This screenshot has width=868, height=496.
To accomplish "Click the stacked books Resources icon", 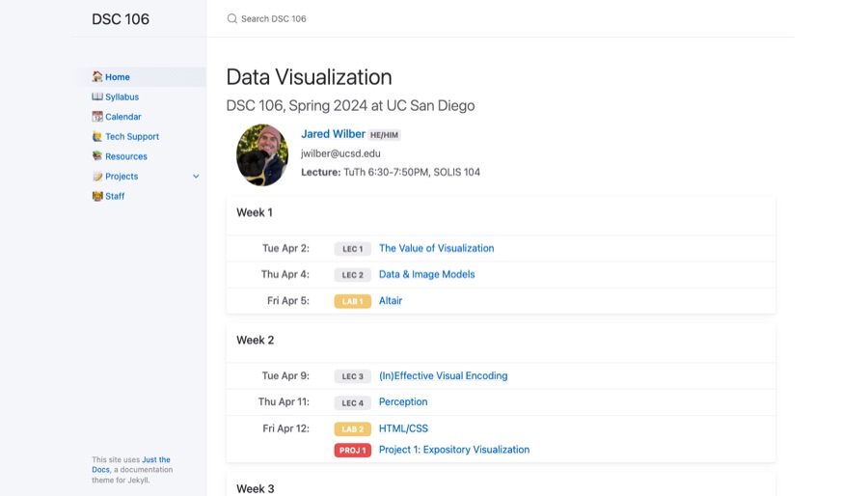I will point(97,156).
